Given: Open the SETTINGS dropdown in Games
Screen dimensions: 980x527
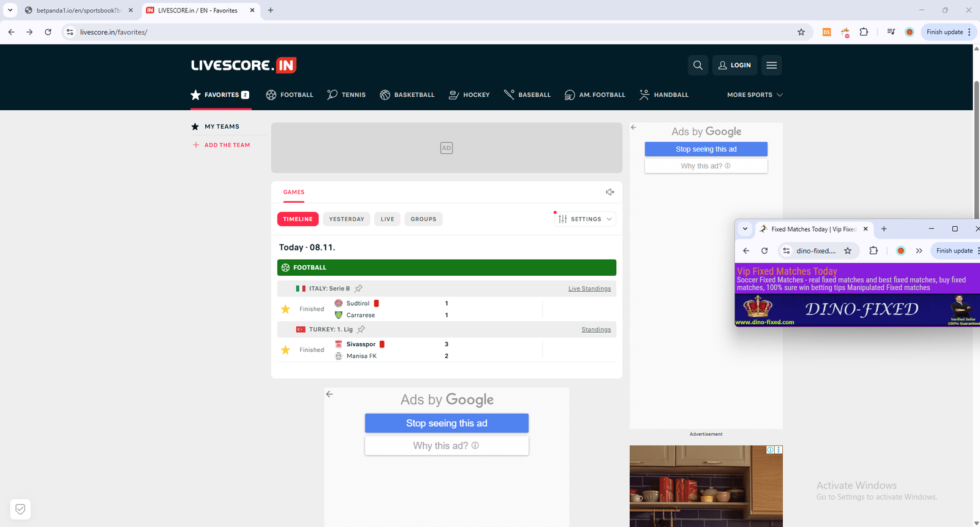Looking at the screenshot, I should [x=585, y=219].
